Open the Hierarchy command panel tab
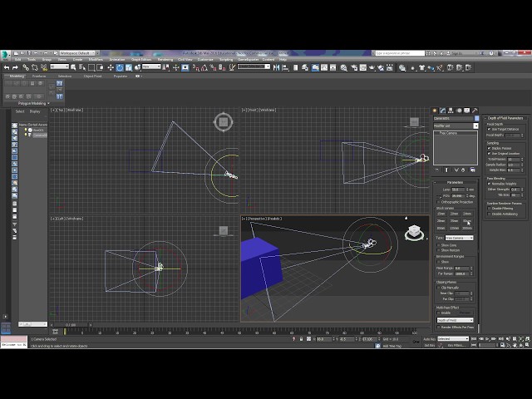Screen dimensions: 532x399 coord(451,111)
